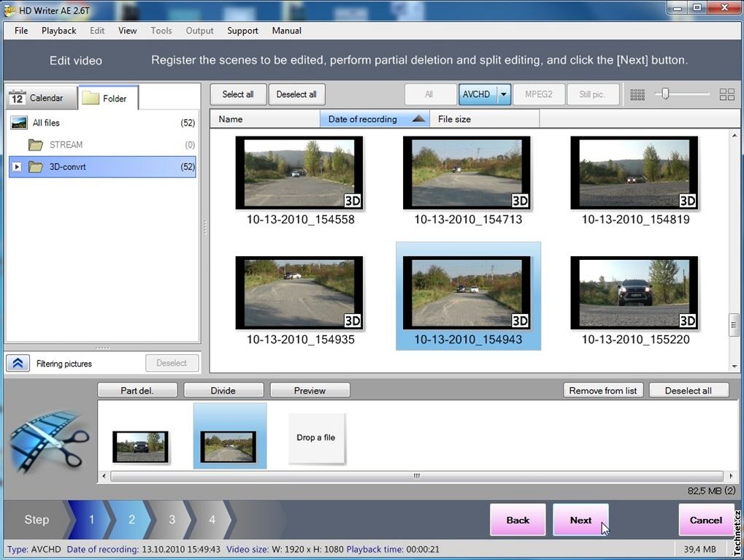Toggle the MPEG2 file type filter
This screenshot has height=560, width=744.
pyautogui.click(x=539, y=94)
